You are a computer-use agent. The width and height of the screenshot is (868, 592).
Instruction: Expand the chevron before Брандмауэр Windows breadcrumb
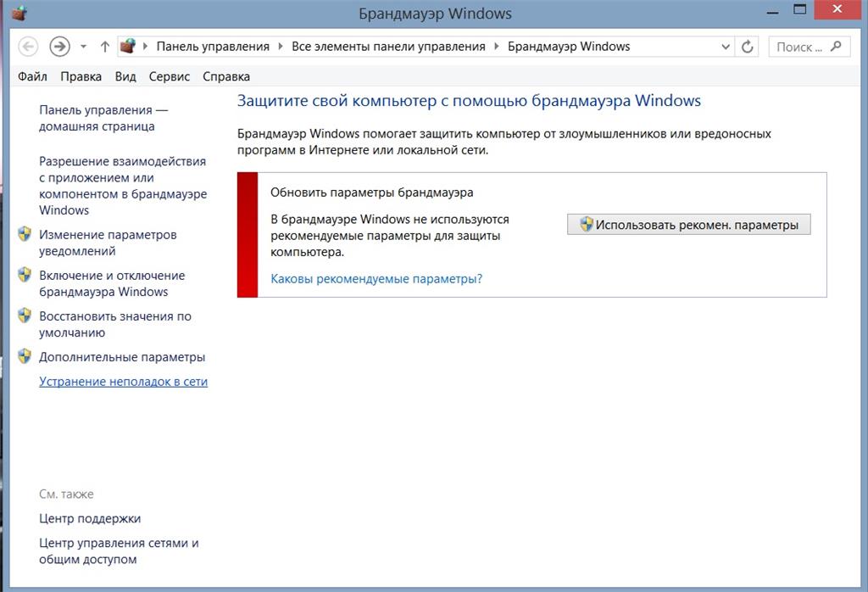[497, 47]
